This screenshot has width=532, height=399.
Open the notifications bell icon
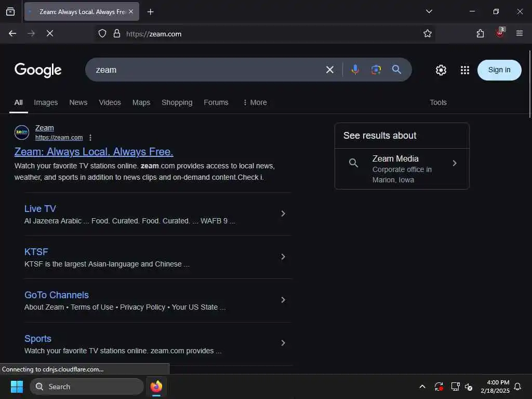point(517,387)
